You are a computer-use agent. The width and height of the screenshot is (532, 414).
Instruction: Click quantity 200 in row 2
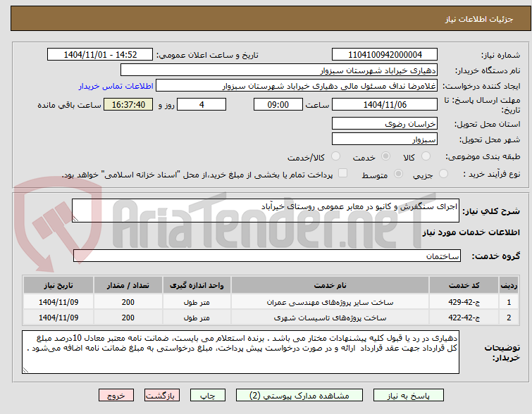(128, 318)
